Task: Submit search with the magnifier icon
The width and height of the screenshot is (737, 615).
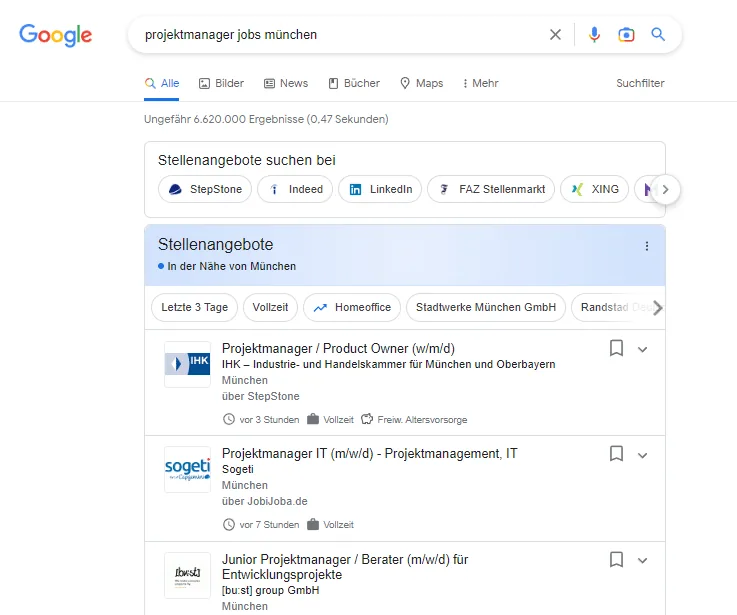Action: coord(658,34)
